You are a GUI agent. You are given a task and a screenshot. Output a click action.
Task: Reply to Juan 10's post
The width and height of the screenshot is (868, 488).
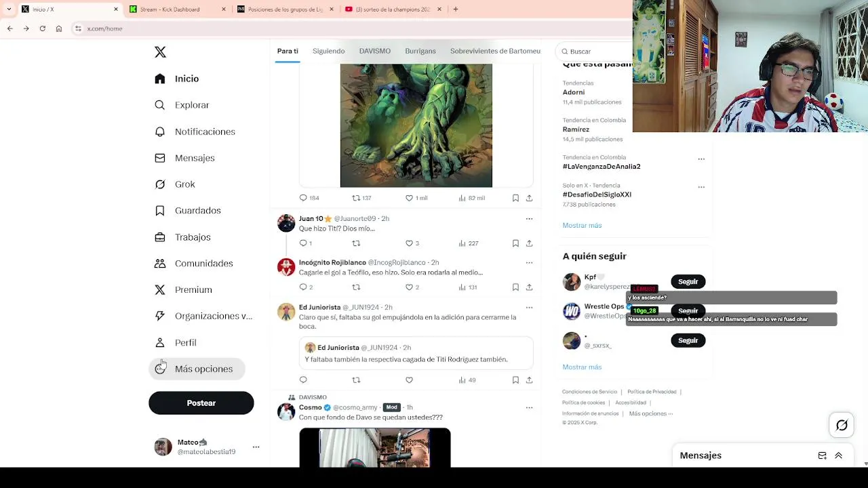303,243
